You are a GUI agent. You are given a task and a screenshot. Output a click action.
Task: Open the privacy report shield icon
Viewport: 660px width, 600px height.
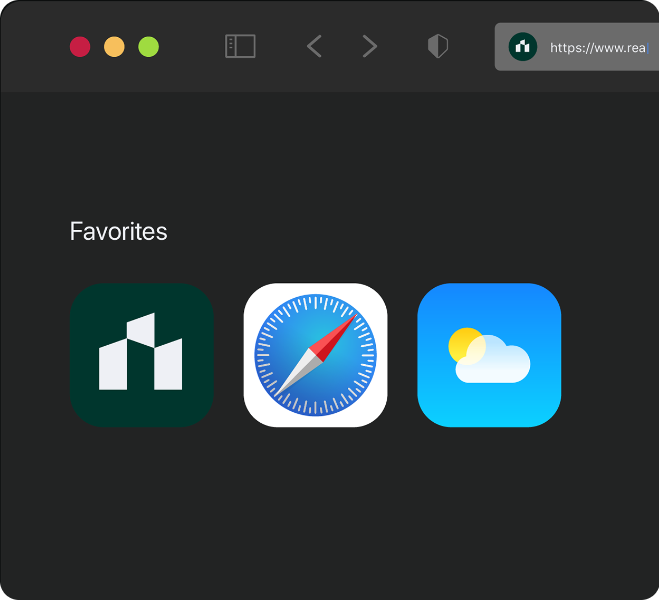point(438,46)
